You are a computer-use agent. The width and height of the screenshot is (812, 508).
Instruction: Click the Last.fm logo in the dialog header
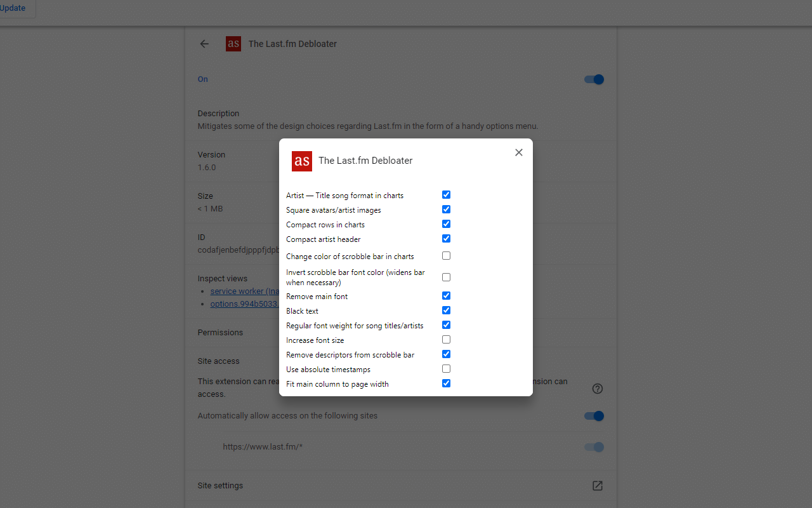tap(302, 161)
